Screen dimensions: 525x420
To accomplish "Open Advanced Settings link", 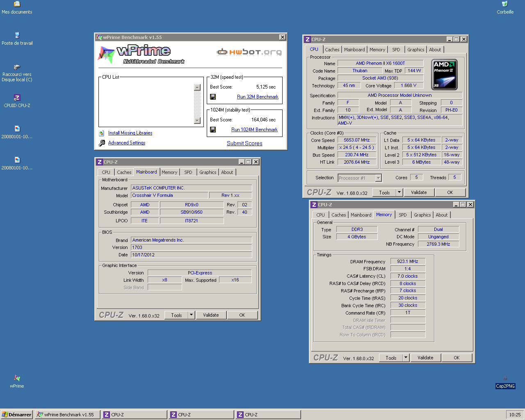I will (127, 143).
